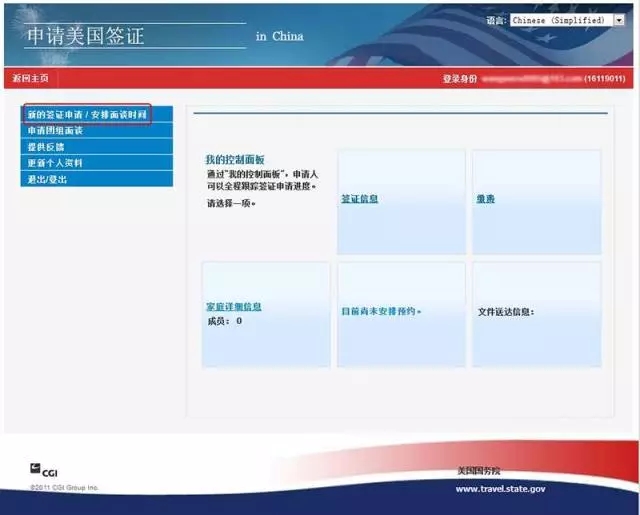
Task: Open the 签证信息 link
Action: tap(359, 199)
